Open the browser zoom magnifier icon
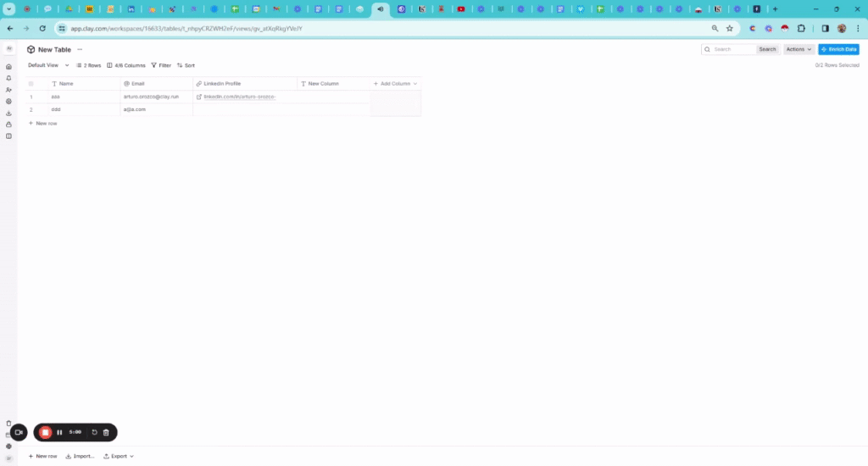 (x=715, y=28)
